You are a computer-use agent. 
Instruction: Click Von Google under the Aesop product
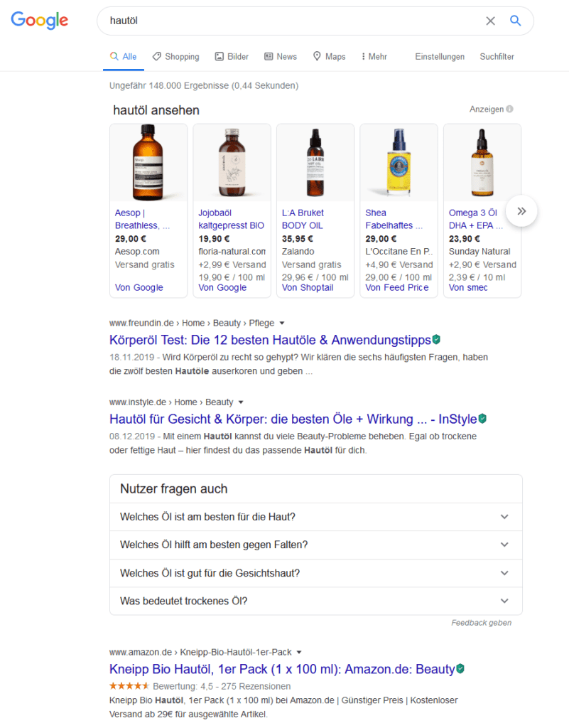click(x=139, y=287)
